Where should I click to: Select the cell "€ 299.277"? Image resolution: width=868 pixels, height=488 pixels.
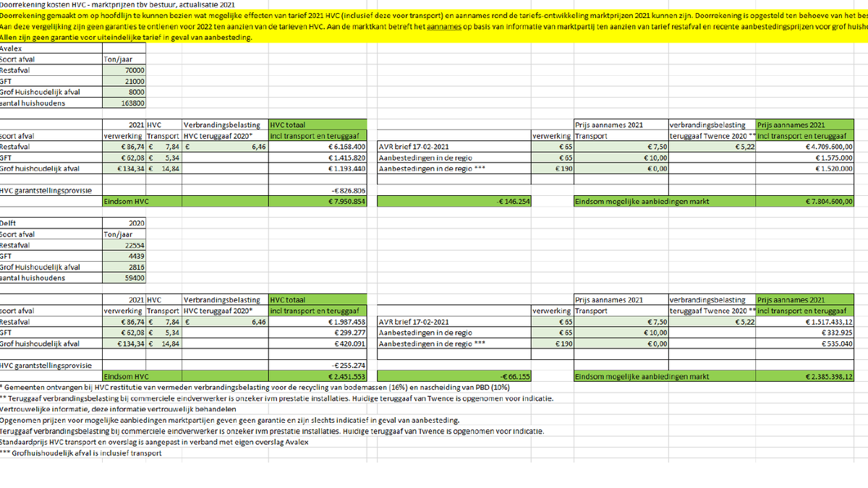click(317, 333)
